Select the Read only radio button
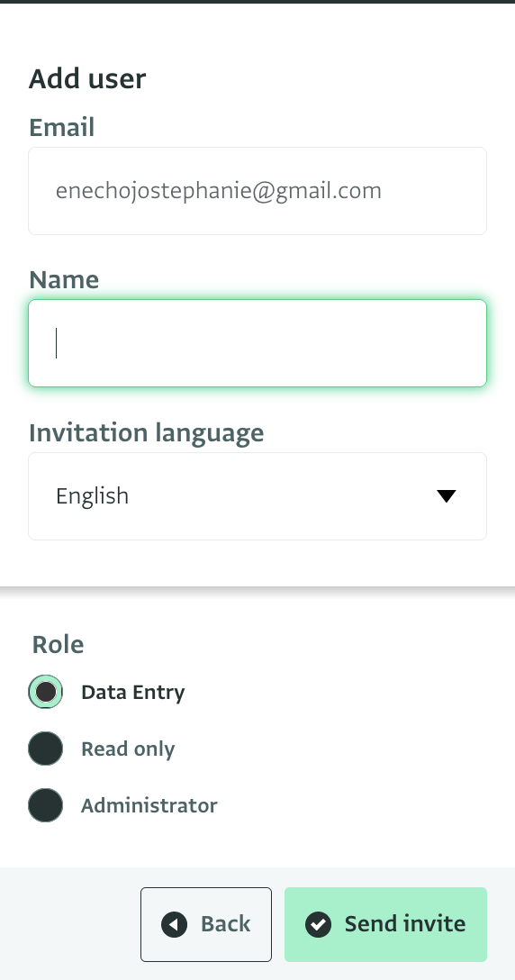The height and width of the screenshot is (980, 515). pos(46,749)
